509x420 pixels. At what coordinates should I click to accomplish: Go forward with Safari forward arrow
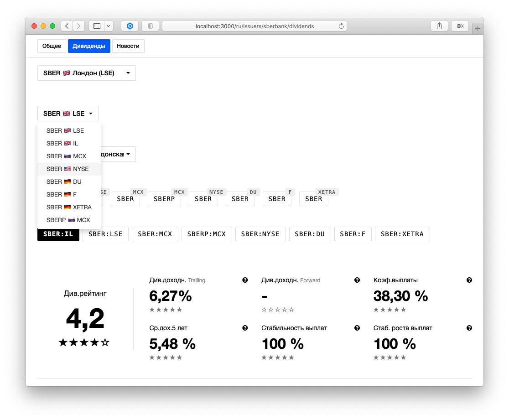coord(79,26)
